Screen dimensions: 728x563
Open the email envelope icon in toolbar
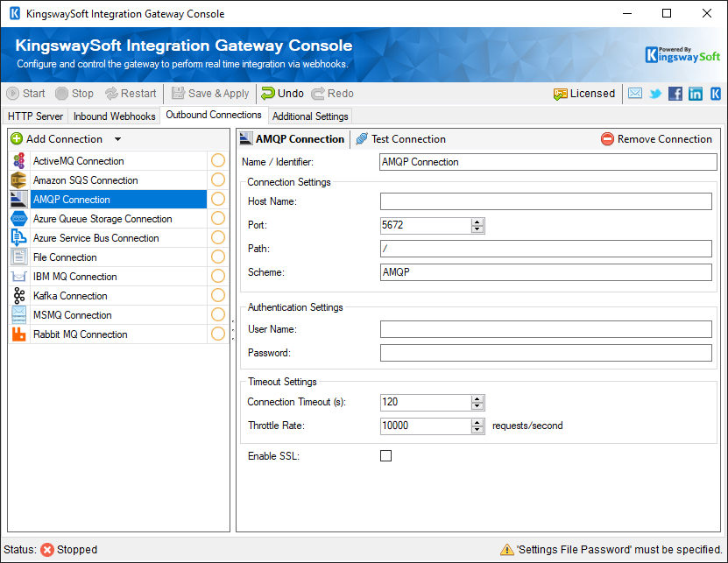point(635,94)
